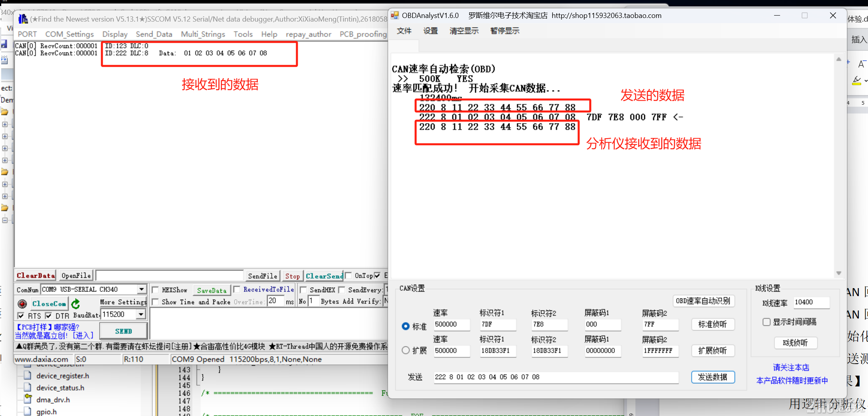Click the device_register.h file icon
Screen dimensions: 868x416
28,375
